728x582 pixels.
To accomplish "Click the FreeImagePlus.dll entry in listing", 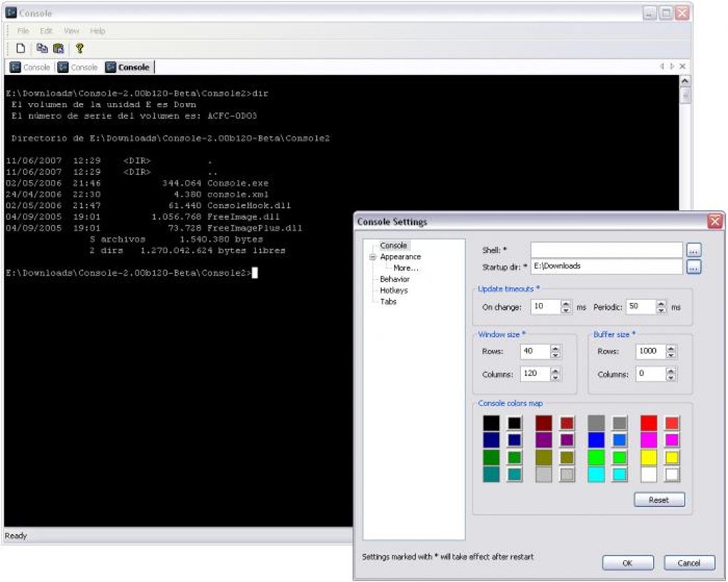I will click(254, 228).
